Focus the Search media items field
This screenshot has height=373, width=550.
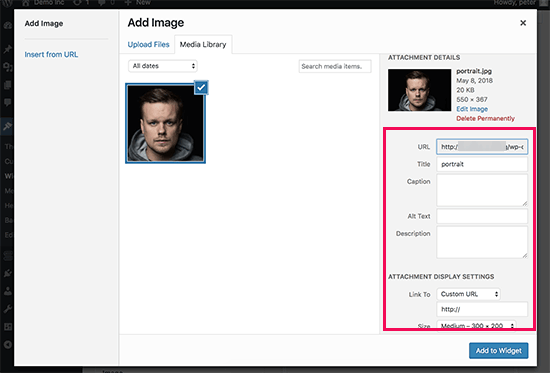point(335,66)
